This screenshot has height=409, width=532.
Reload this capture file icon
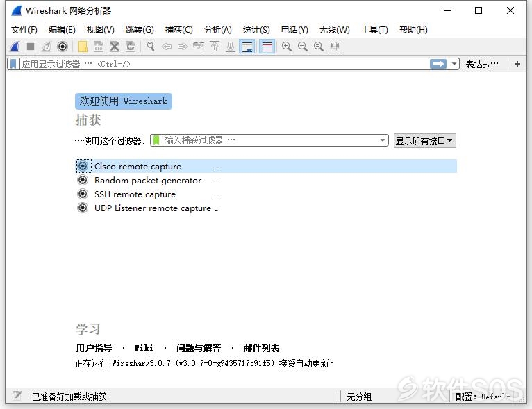point(131,47)
